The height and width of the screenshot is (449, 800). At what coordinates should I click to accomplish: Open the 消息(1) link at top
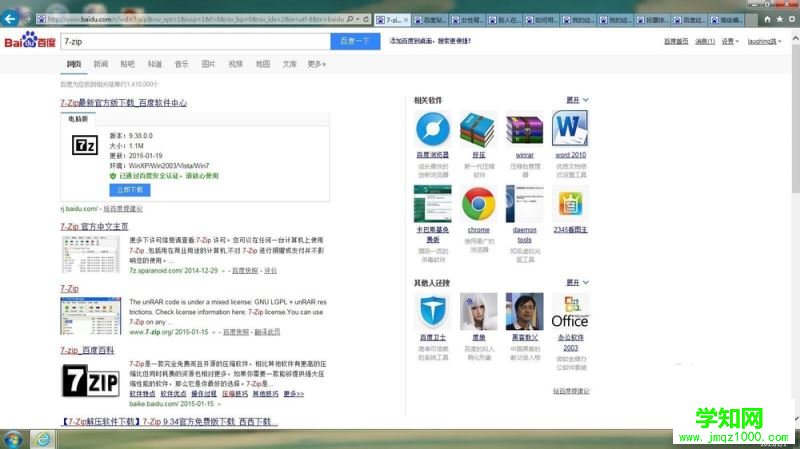[705, 41]
